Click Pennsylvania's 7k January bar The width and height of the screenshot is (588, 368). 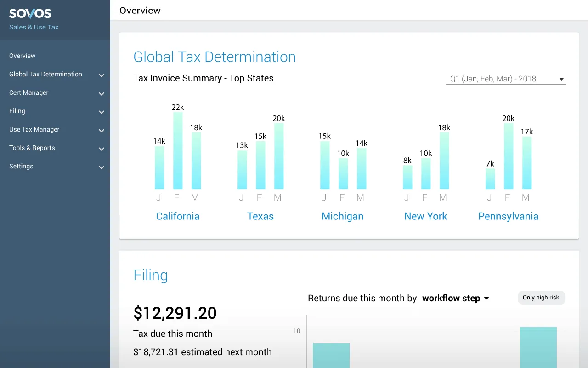tap(490, 179)
